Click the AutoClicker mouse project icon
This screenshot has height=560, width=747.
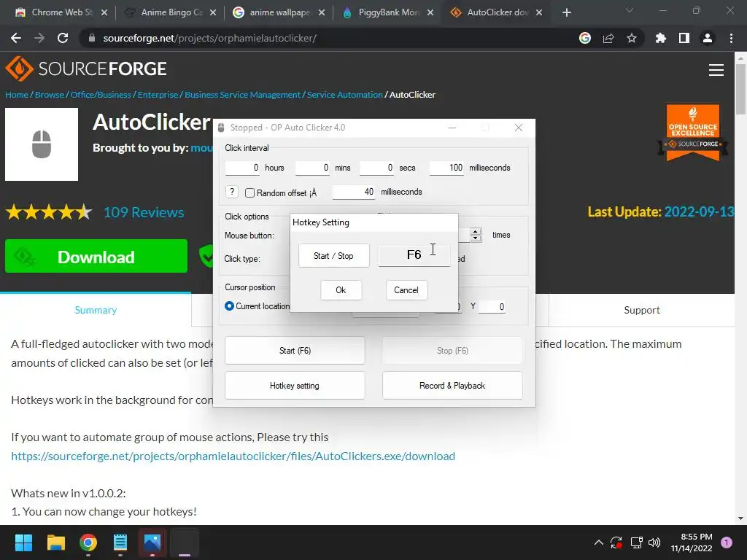point(42,144)
